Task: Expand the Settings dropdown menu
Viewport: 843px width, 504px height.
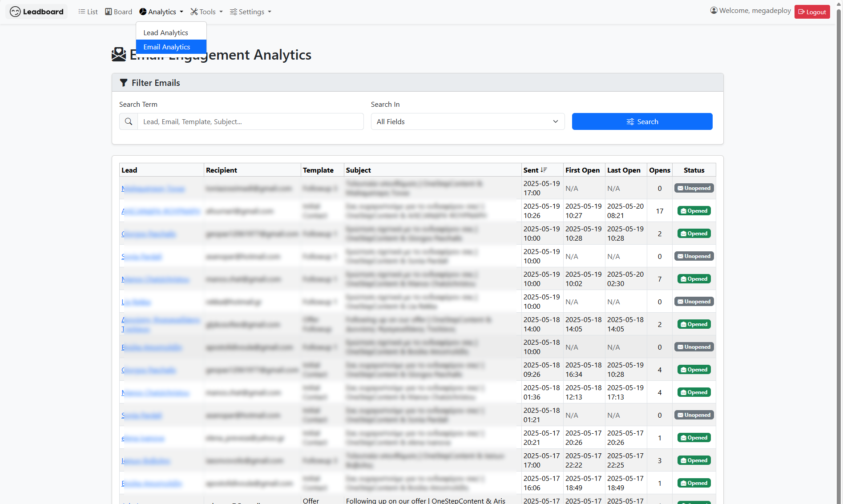Action: [250, 12]
